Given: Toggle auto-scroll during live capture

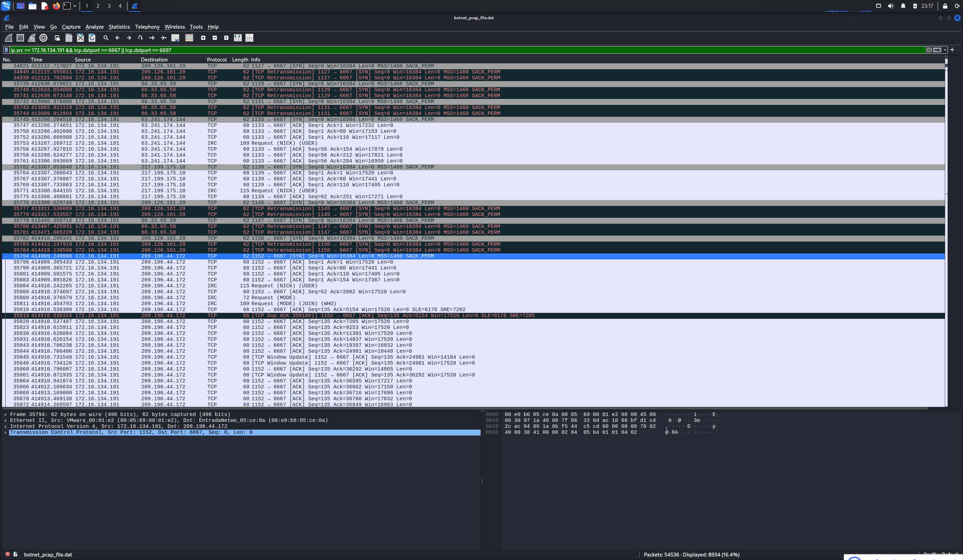Looking at the screenshot, I should 175,38.
